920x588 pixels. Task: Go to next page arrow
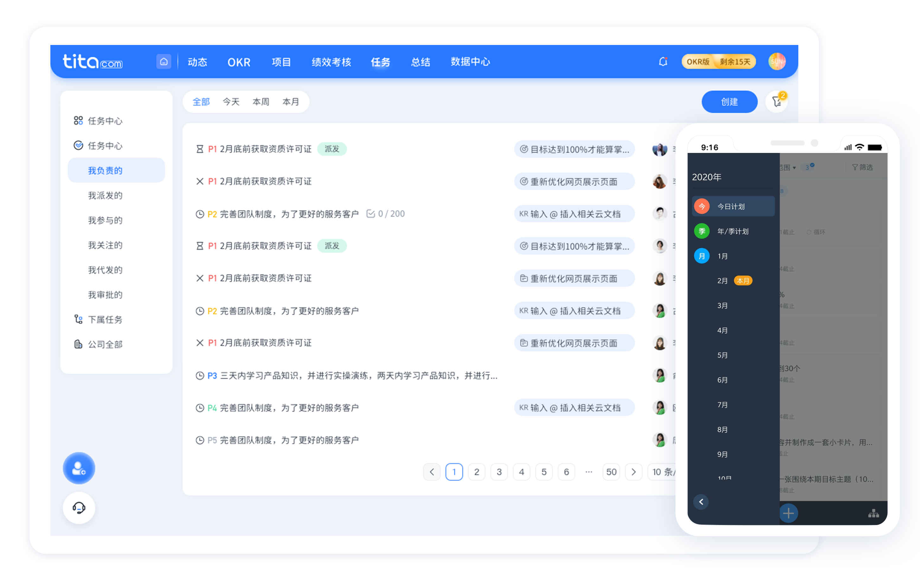tap(634, 472)
